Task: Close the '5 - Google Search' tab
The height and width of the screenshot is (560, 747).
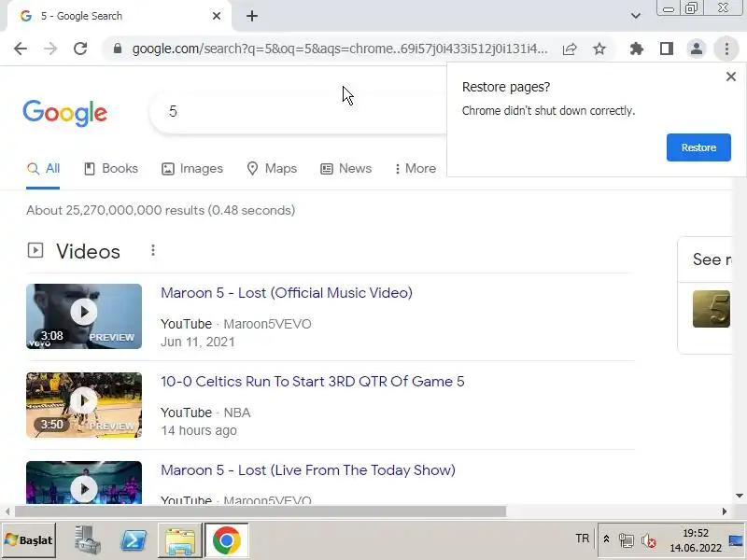Action: click(217, 16)
